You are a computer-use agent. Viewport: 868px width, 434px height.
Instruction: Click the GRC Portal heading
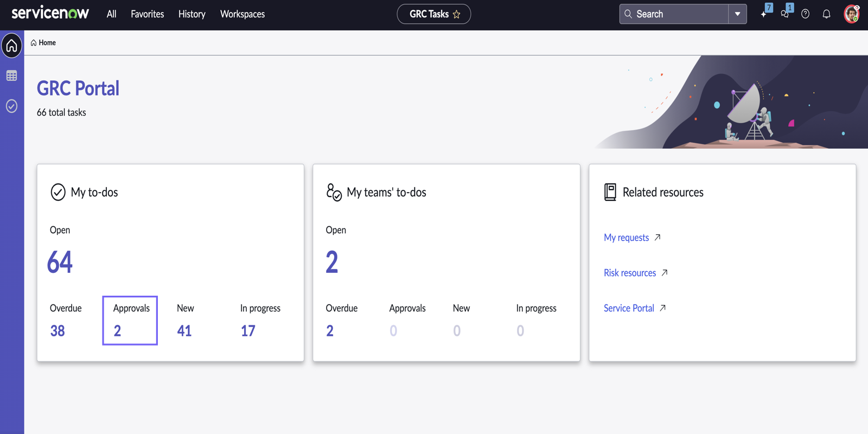click(x=78, y=88)
